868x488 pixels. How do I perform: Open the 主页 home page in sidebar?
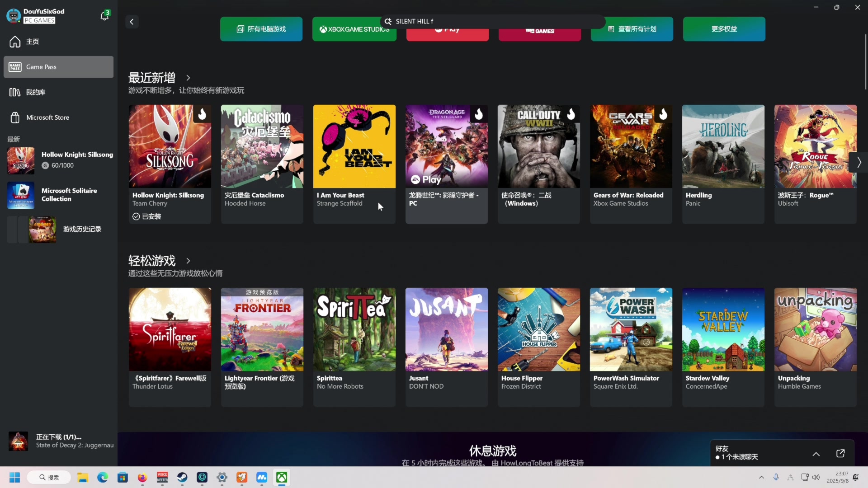point(59,42)
